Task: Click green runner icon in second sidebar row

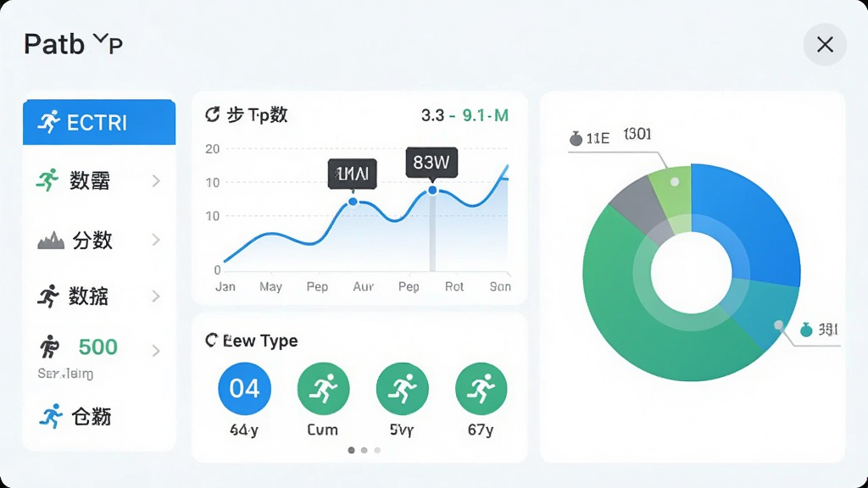Action: click(48, 180)
